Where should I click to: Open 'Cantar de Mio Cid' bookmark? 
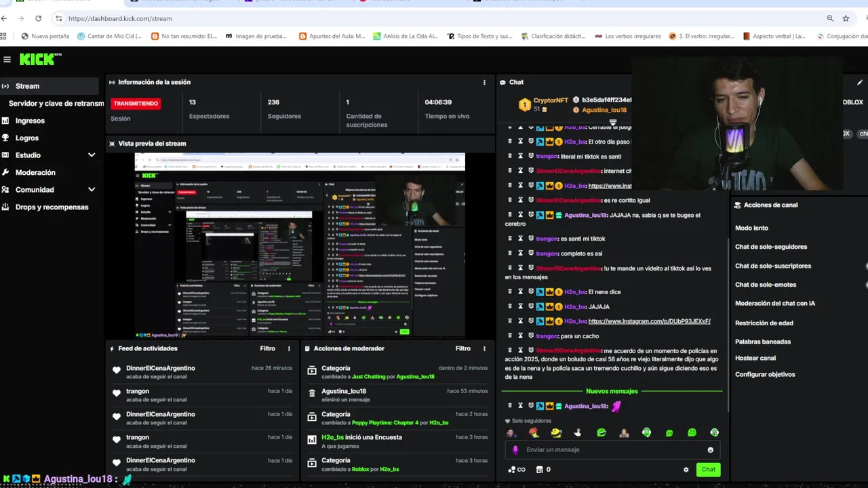[109, 36]
